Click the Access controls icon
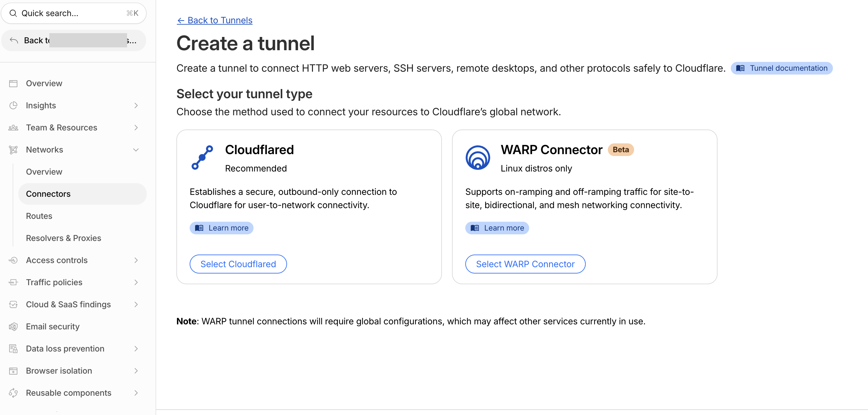This screenshot has width=868, height=415. coord(13,260)
